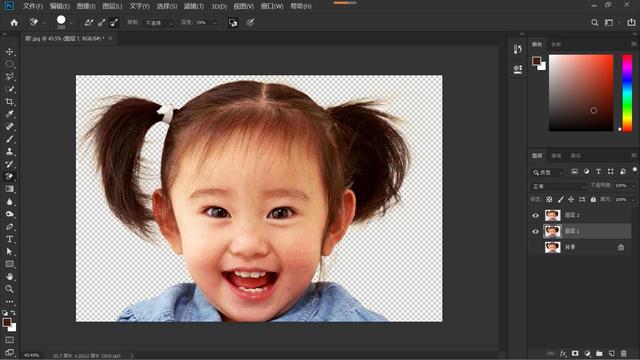This screenshot has width=640, height=360.
Task: Select the Pen tool
Action: click(x=9, y=227)
